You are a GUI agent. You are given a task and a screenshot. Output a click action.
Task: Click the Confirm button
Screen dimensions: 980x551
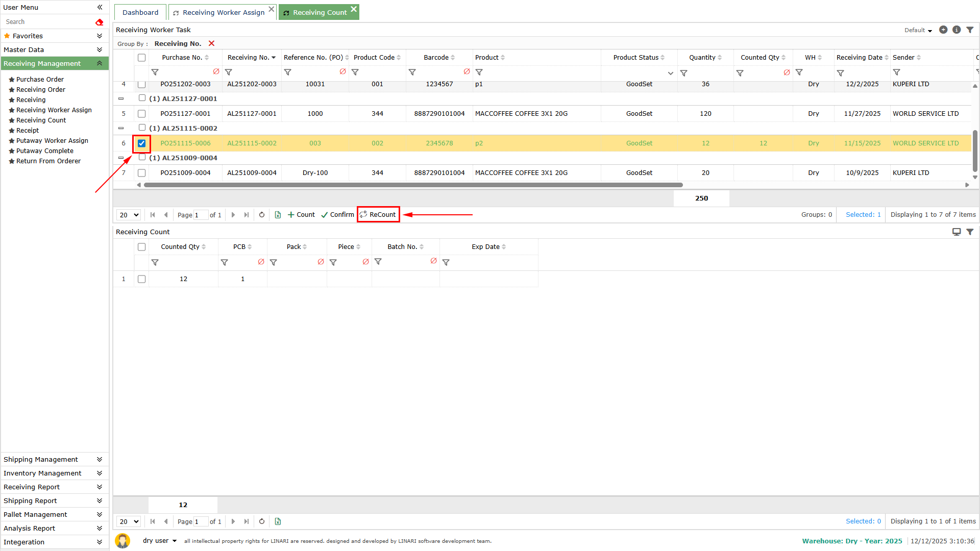pyautogui.click(x=337, y=215)
